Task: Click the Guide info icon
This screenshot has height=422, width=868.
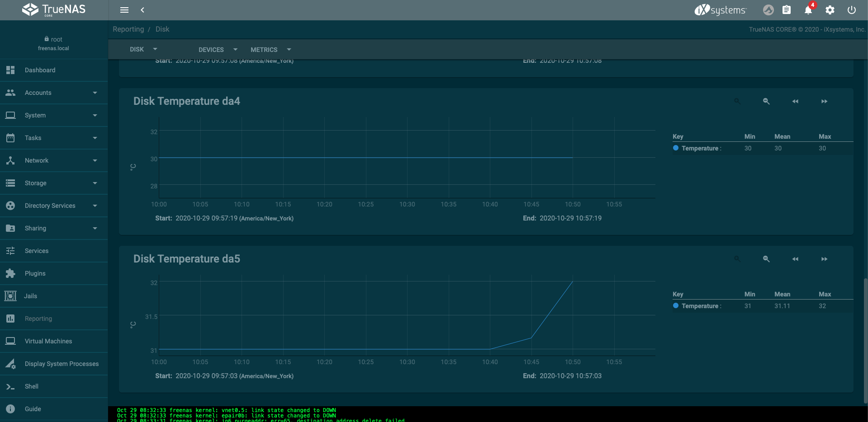Action: click(x=10, y=409)
